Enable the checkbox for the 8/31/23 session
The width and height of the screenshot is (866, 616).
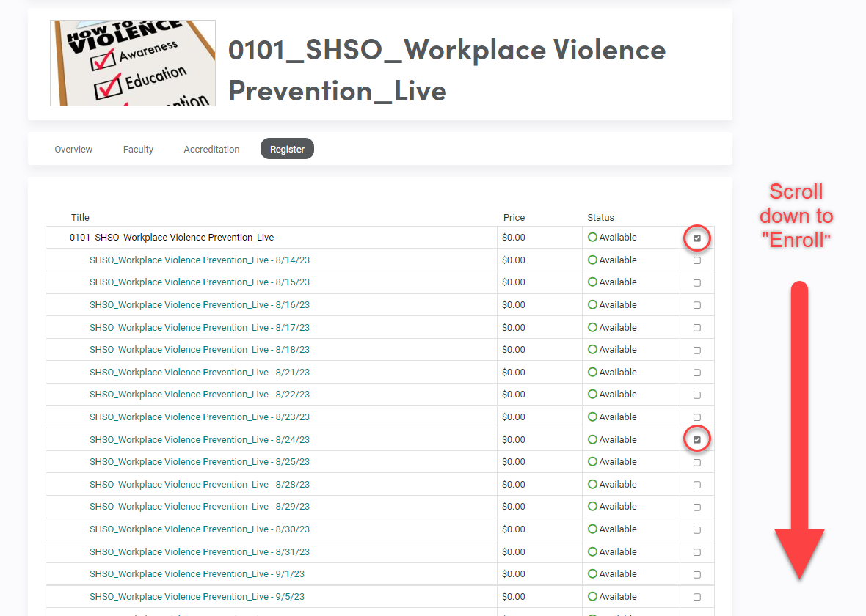(696, 551)
